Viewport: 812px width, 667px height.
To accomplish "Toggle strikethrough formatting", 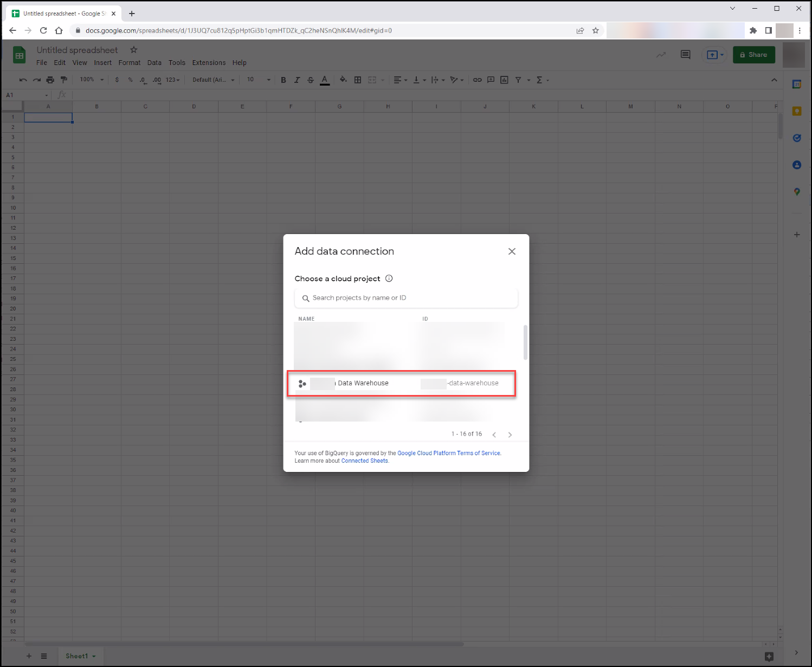I will point(311,80).
